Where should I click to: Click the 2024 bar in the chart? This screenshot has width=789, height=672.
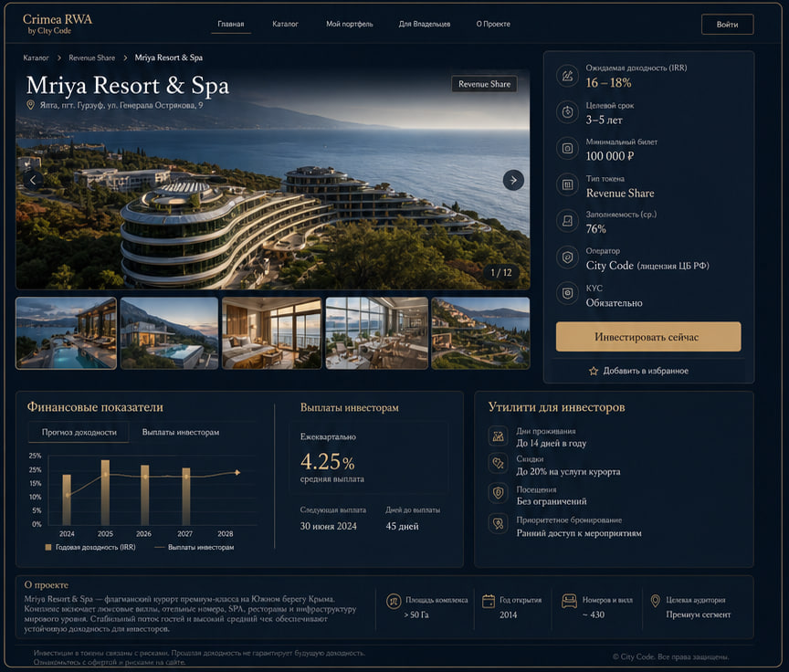67,499
